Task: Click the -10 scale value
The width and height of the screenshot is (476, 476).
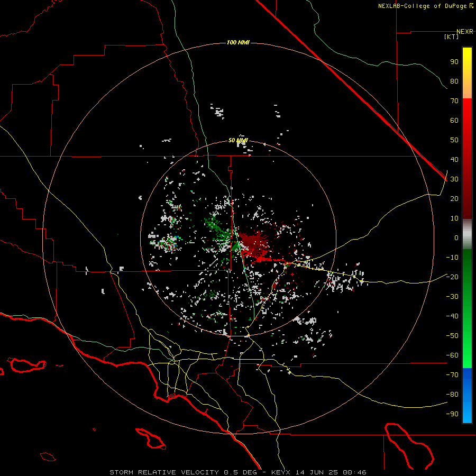Action: [x=452, y=258]
